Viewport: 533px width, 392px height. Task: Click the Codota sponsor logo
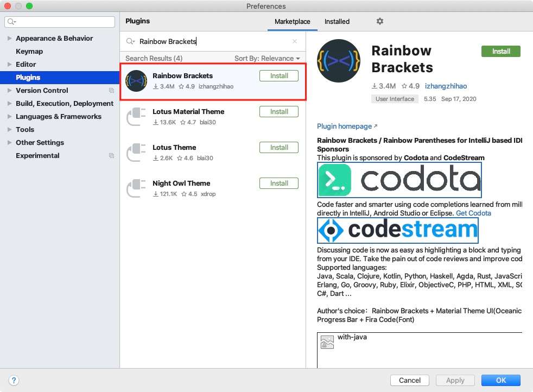pyautogui.click(x=399, y=180)
